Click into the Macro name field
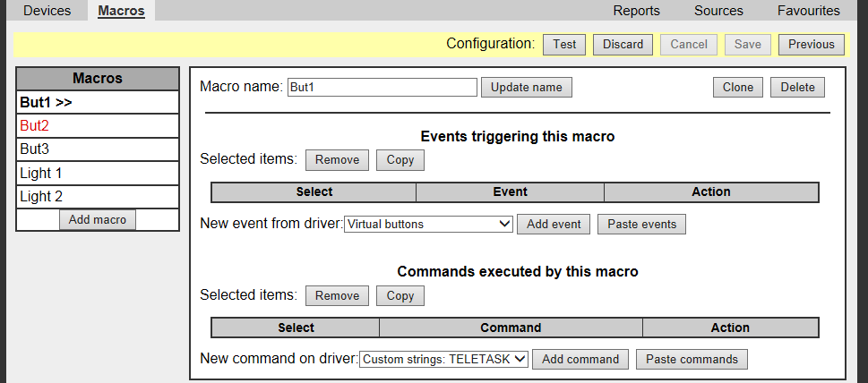The width and height of the screenshot is (868, 383). click(x=382, y=88)
